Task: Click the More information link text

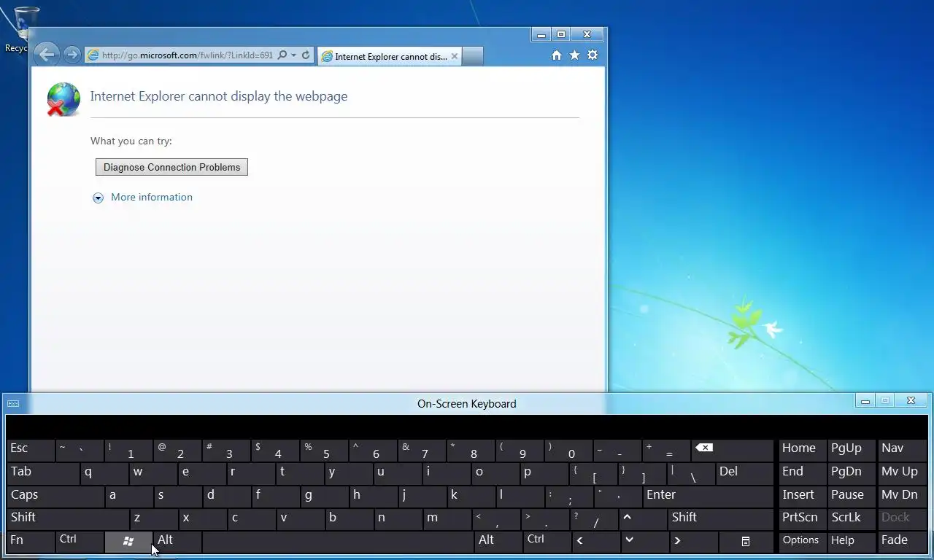Action: pyautogui.click(x=152, y=197)
